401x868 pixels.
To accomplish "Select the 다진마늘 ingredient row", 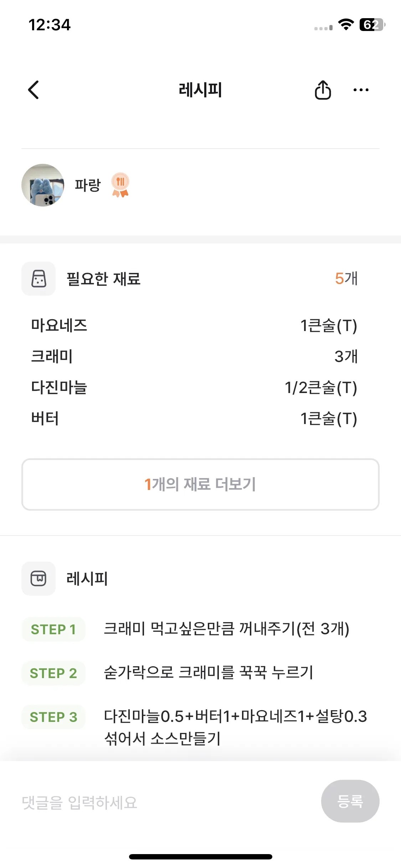I will [x=194, y=387].
